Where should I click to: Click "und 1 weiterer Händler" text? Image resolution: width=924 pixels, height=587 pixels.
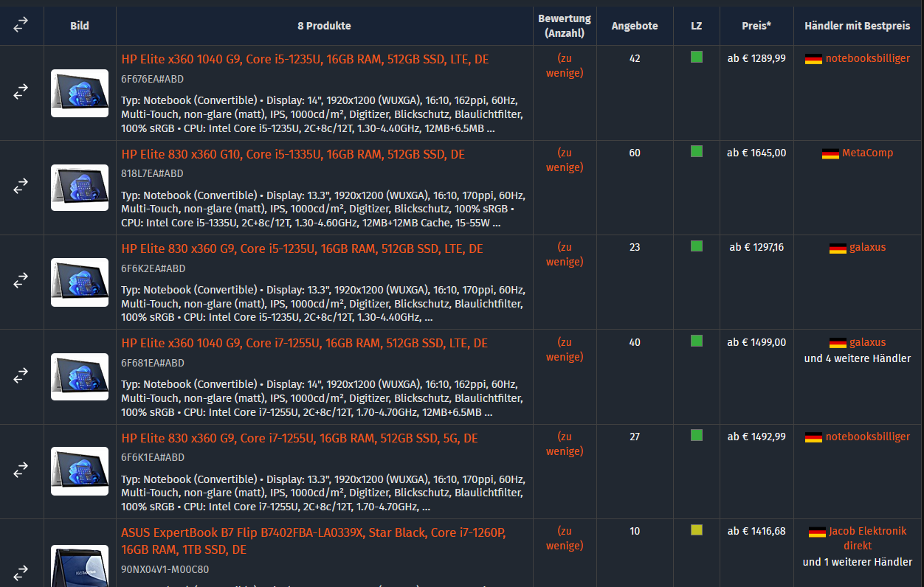pos(858,562)
